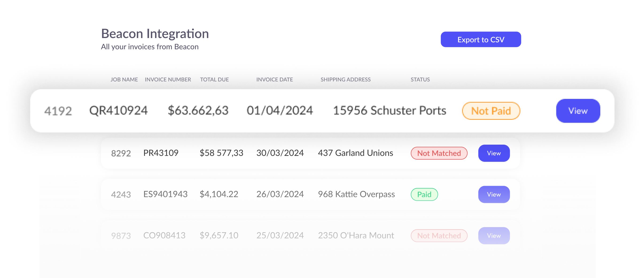Sort by the Total Due column header

click(x=214, y=79)
